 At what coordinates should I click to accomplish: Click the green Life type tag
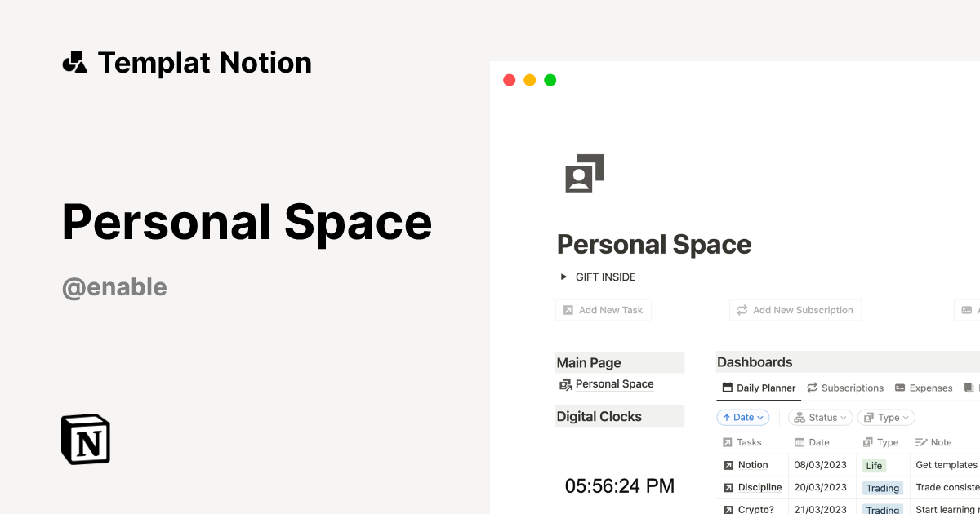(875, 466)
